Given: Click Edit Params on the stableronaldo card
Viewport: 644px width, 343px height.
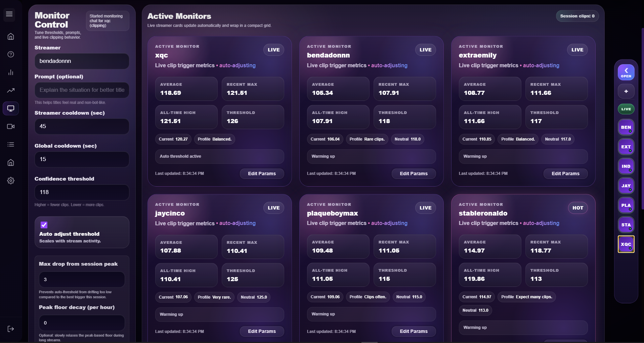Looking at the screenshot, I should click(565, 341).
